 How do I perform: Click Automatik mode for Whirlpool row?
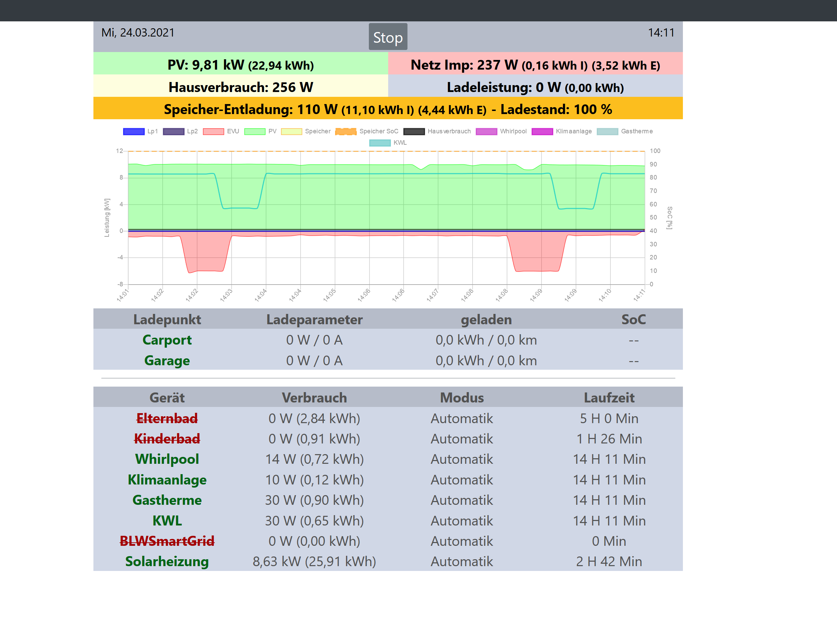(462, 459)
